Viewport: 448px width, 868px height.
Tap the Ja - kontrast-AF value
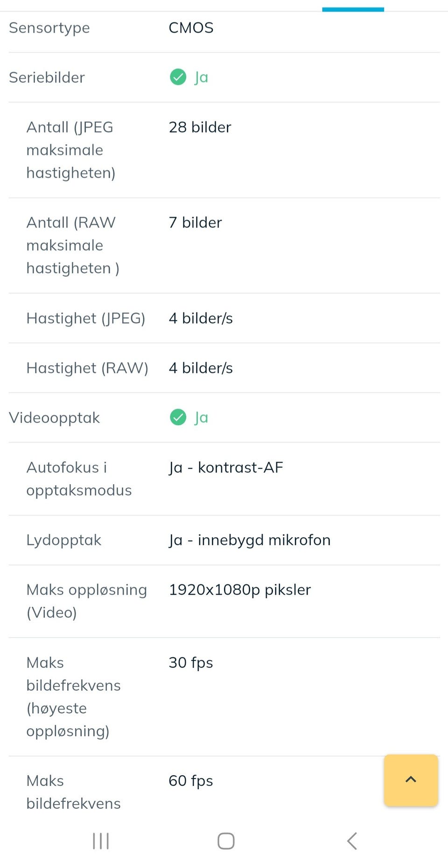point(226,467)
